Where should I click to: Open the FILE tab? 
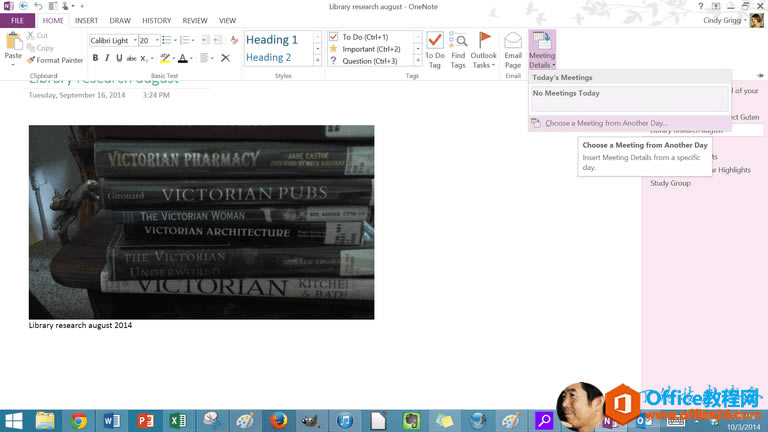(17, 21)
